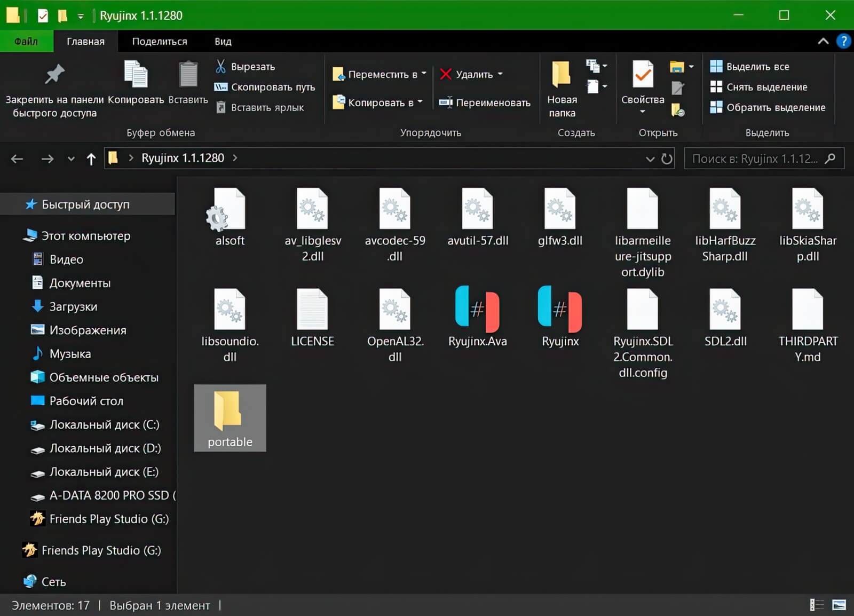This screenshot has width=854, height=616.
Task: Click the Вставить (Paste) ribbon icon
Action: 188,74
